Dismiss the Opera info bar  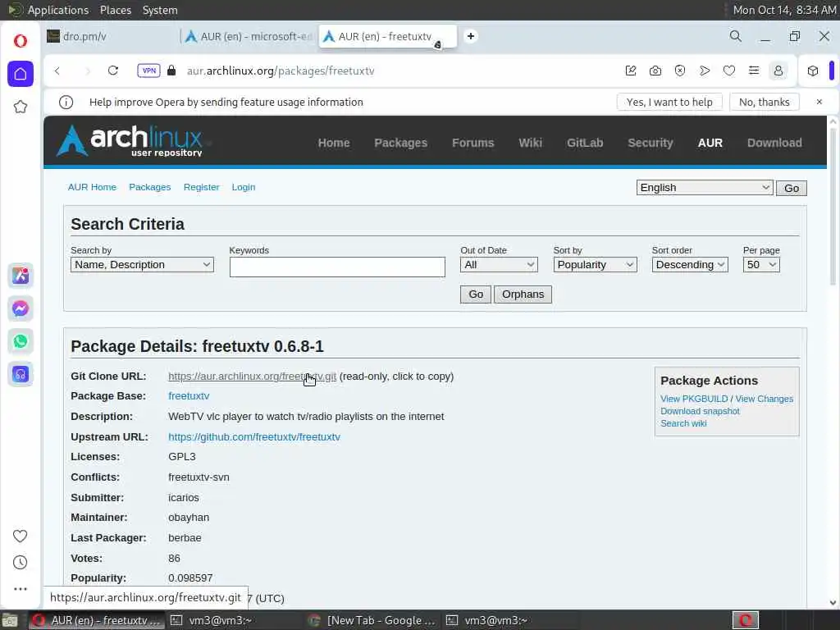tap(819, 102)
